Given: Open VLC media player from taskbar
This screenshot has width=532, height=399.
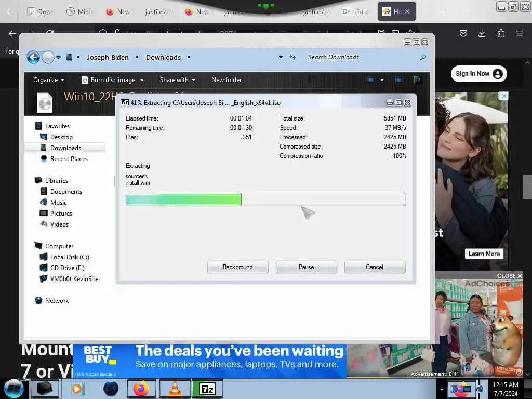Looking at the screenshot, I should coord(175,389).
